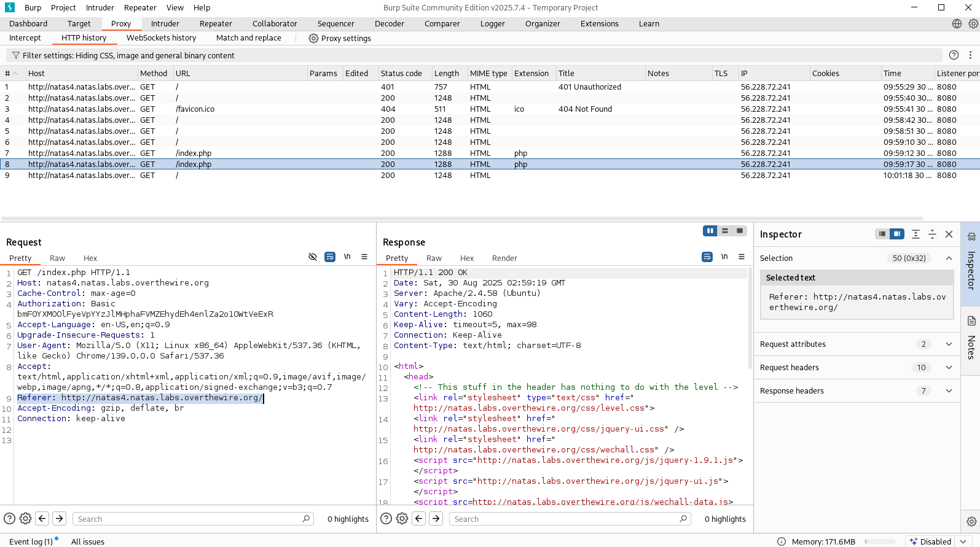Open Request panel hamburger menu

[364, 257]
